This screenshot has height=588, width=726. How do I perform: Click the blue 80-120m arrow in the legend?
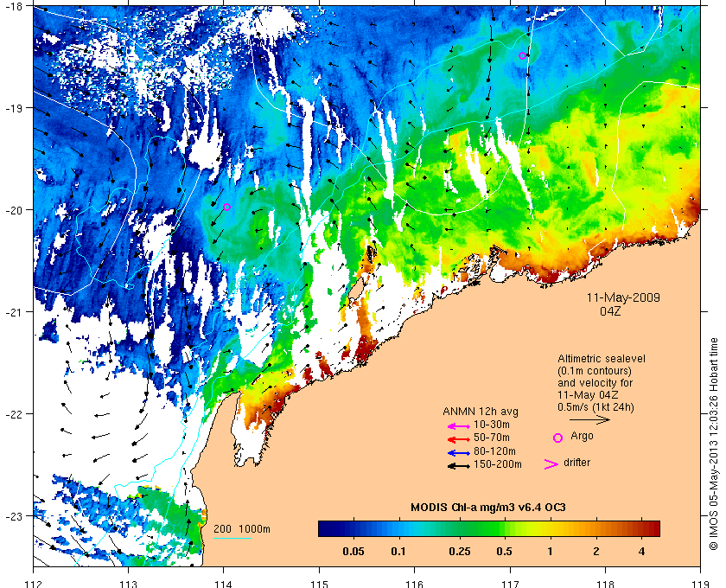coord(459,453)
